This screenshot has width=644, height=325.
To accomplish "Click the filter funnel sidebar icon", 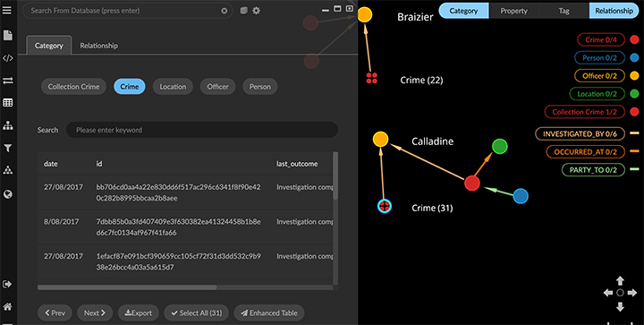I will (x=7, y=148).
